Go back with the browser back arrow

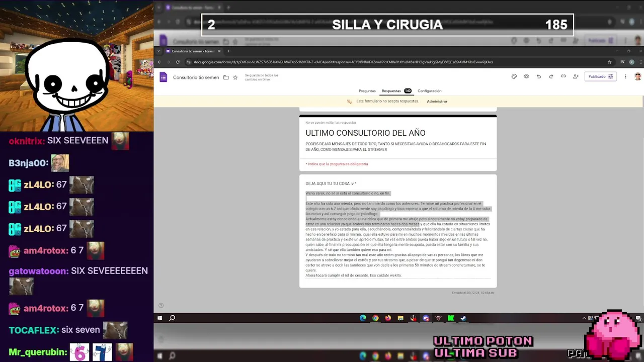click(x=159, y=62)
